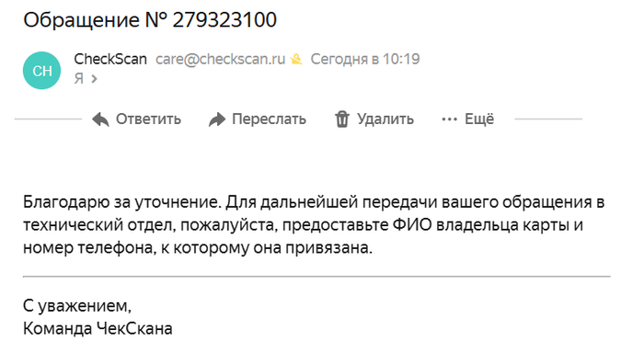Click sender name CheckScan
This screenshot has height=352, width=644.
[110, 59]
